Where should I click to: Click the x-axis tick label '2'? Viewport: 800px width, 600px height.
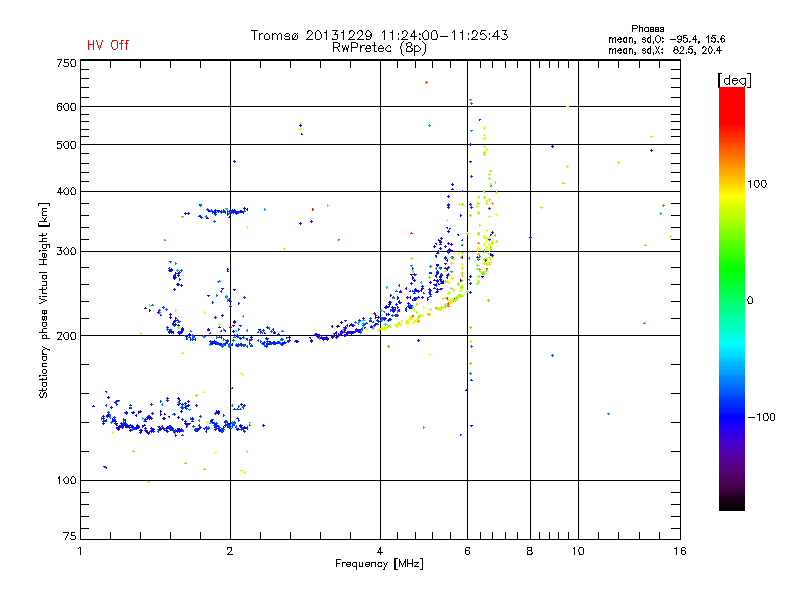[x=230, y=551]
